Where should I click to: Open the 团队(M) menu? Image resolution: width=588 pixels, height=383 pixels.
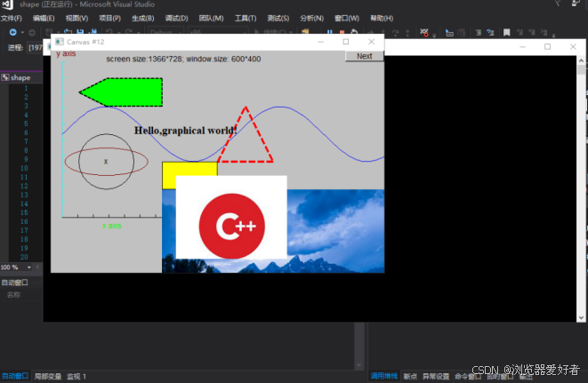tap(211, 18)
